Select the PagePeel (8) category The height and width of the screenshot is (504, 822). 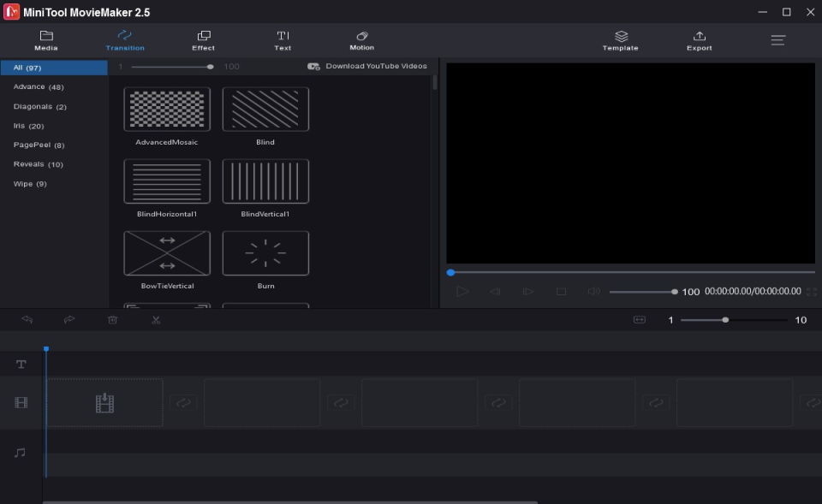[x=39, y=145]
